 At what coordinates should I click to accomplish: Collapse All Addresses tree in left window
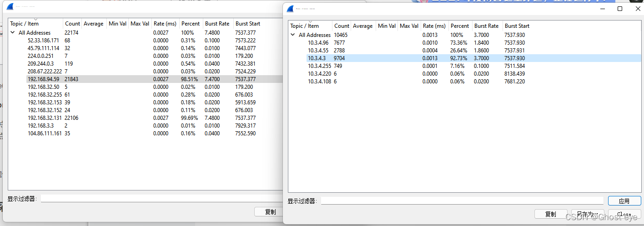click(13, 33)
